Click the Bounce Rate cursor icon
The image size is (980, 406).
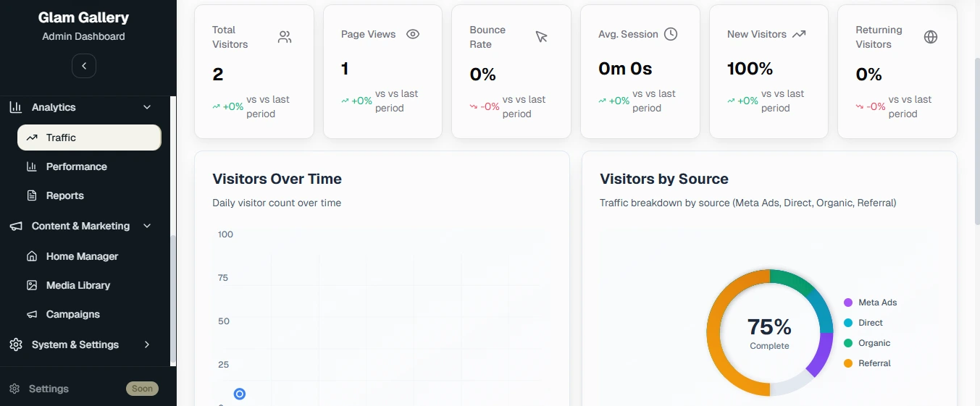(542, 37)
